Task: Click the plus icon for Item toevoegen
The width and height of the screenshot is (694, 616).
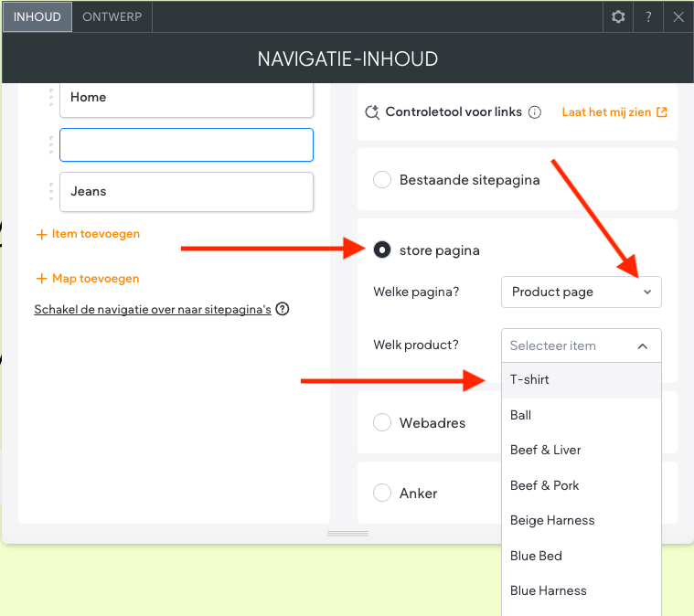Action: (41, 234)
